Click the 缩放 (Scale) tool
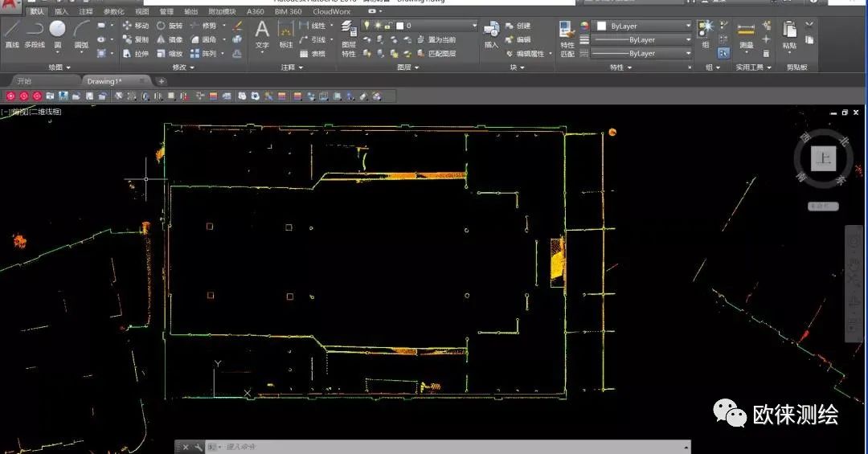 170,54
